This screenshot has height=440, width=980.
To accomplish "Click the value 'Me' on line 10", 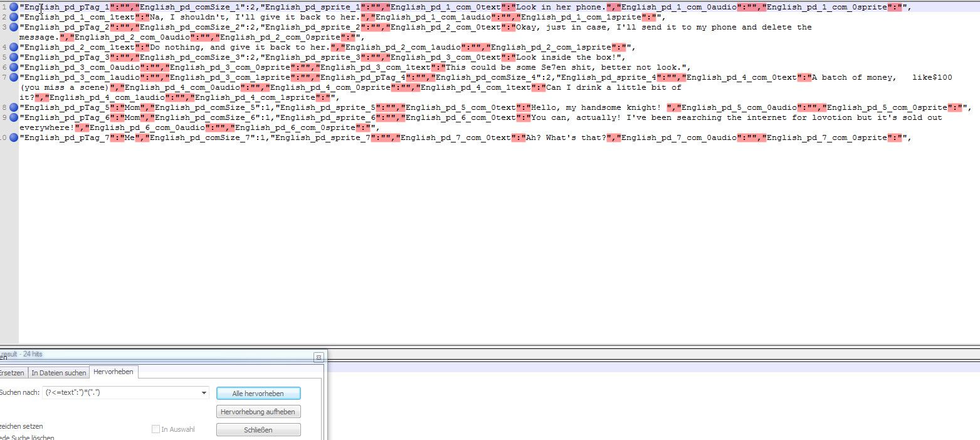I will tap(129, 138).
